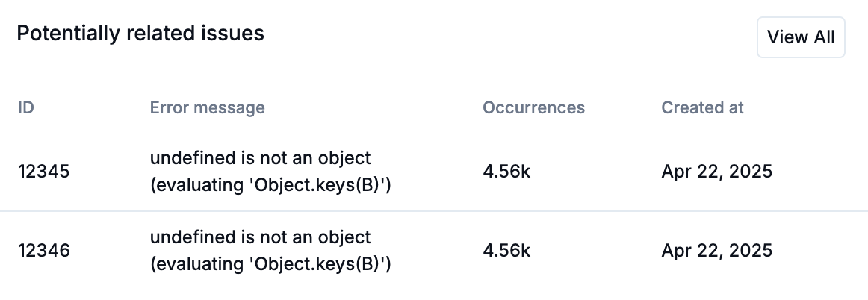
Task: Sort by the Occurrences column header
Action: tap(533, 107)
